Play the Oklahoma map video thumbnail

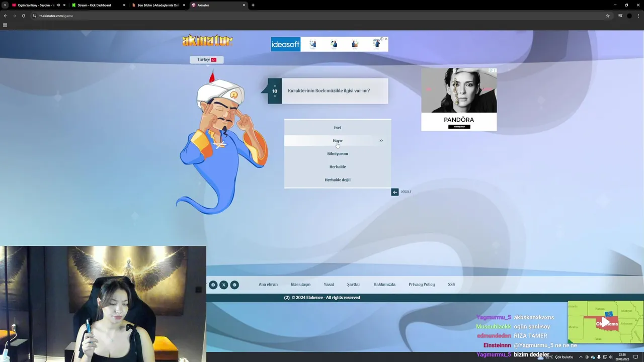pyautogui.click(x=606, y=322)
